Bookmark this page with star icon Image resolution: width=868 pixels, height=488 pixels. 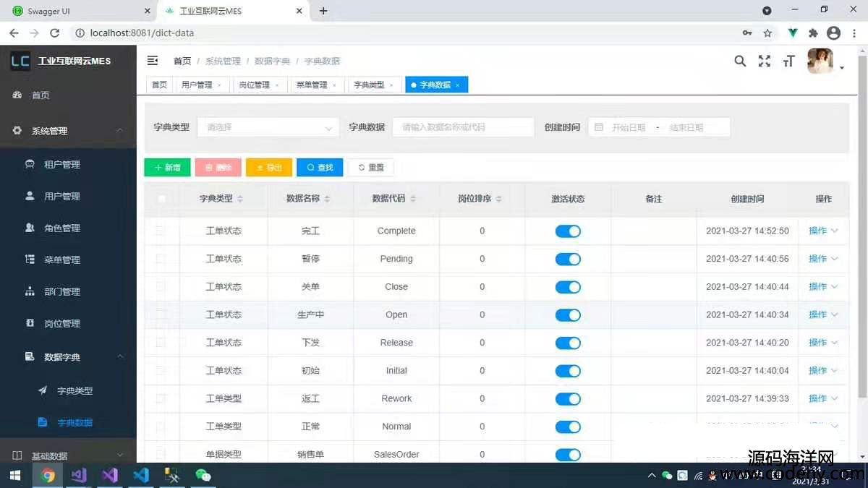pyautogui.click(x=767, y=33)
